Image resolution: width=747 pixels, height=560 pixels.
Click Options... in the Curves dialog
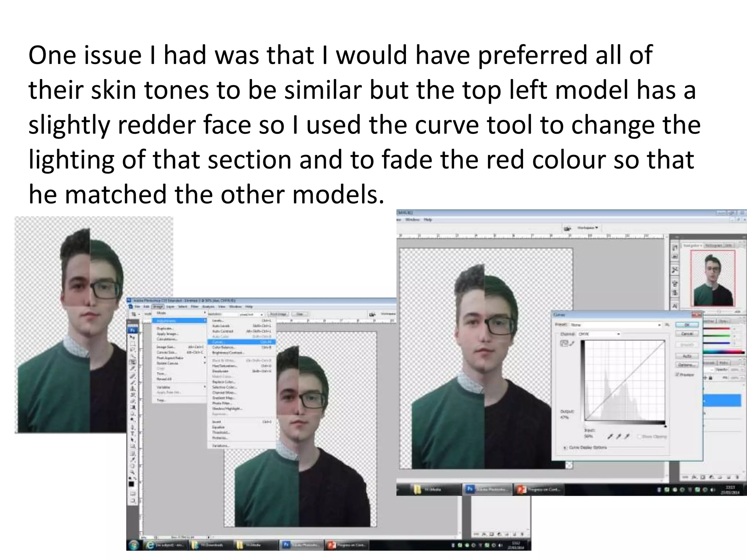[x=687, y=365]
